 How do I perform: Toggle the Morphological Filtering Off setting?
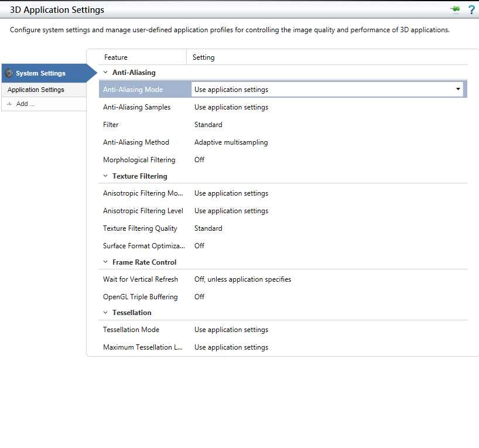[x=199, y=160]
